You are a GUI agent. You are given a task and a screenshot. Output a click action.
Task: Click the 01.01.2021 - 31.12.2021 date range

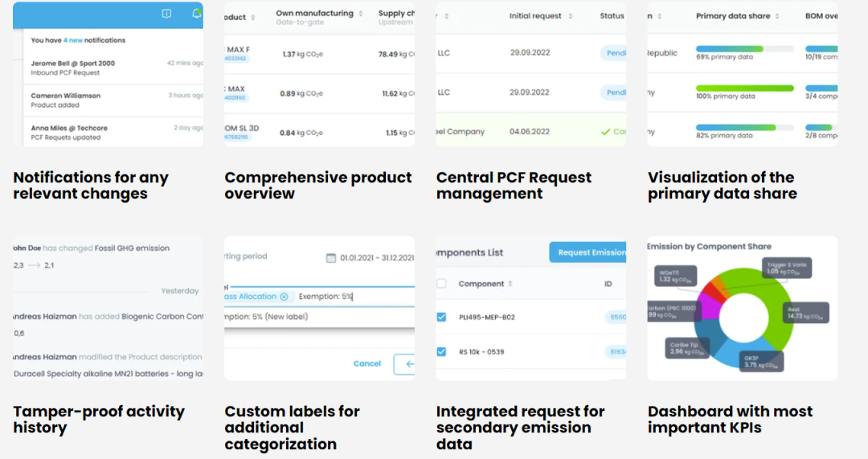coord(377,257)
